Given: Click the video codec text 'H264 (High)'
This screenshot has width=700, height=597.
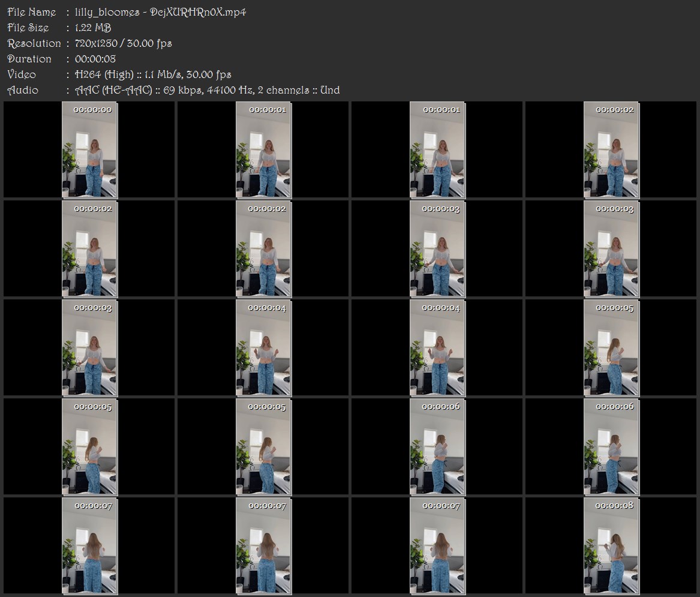Looking at the screenshot, I should click(104, 74).
